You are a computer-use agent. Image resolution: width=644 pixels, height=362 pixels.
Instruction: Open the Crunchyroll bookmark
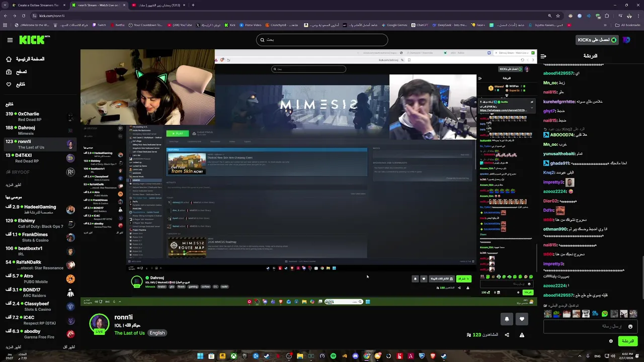point(281,25)
